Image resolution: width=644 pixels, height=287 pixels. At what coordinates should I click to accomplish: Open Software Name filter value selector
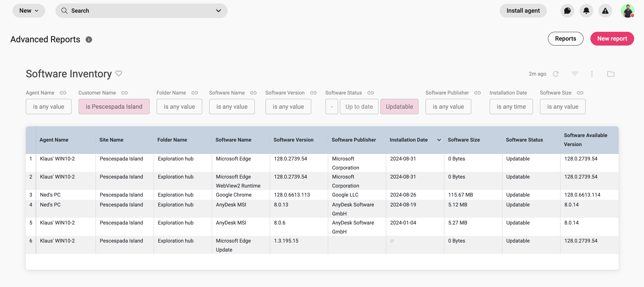(232, 107)
